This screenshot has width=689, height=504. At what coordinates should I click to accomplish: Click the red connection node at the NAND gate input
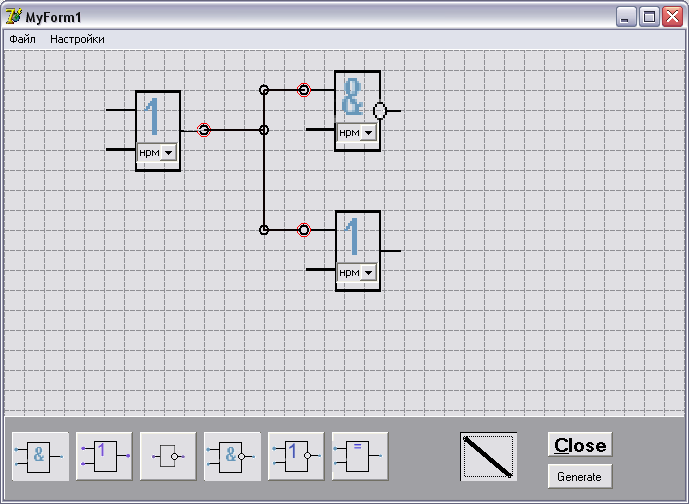[x=304, y=90]
